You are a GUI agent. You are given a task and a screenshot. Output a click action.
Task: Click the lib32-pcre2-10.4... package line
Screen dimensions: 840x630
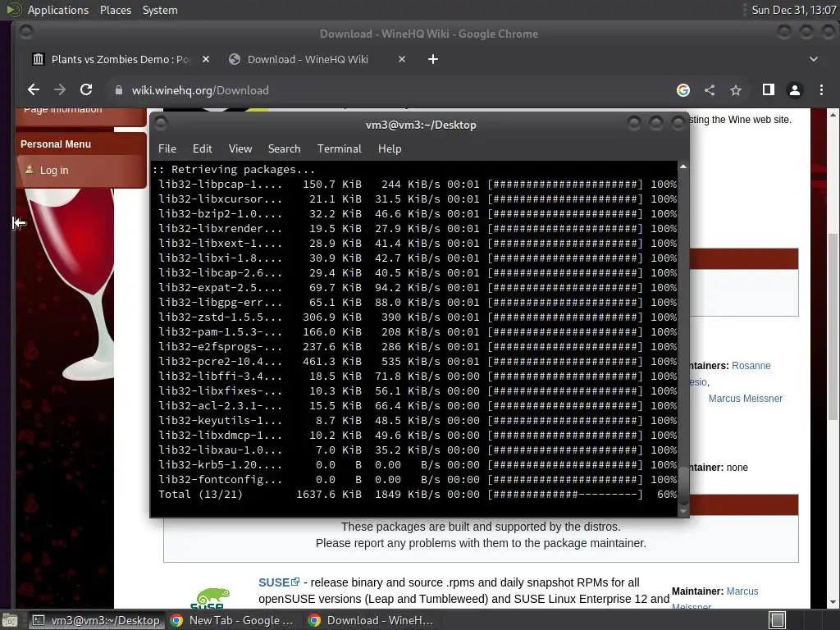click(418, 362)
